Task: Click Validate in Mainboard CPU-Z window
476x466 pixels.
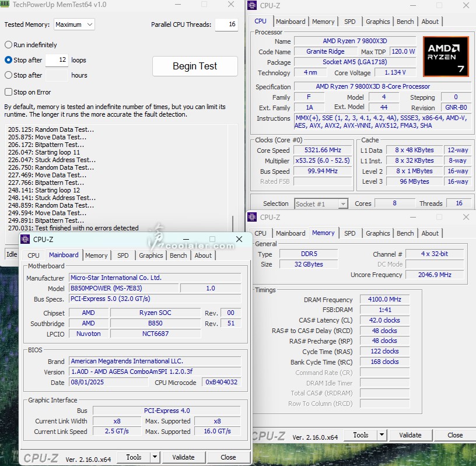Action: pyautogui.click(x=183, y=457)
